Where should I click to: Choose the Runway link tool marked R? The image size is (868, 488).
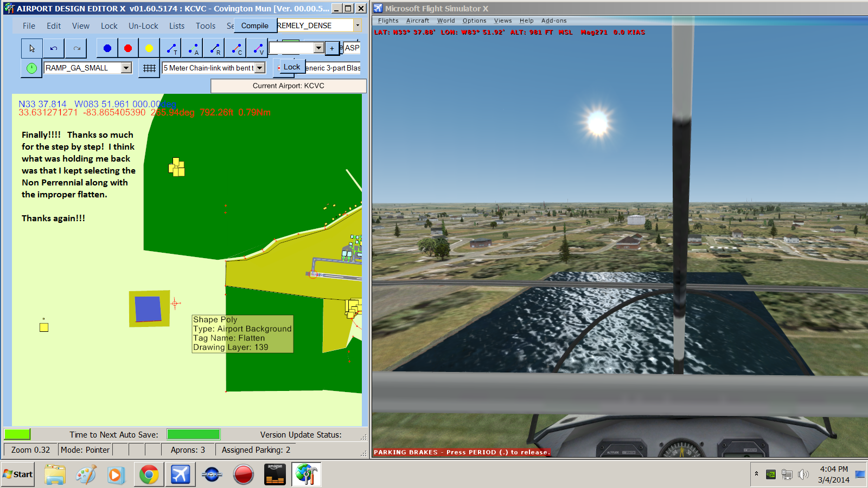coord(214,48)
